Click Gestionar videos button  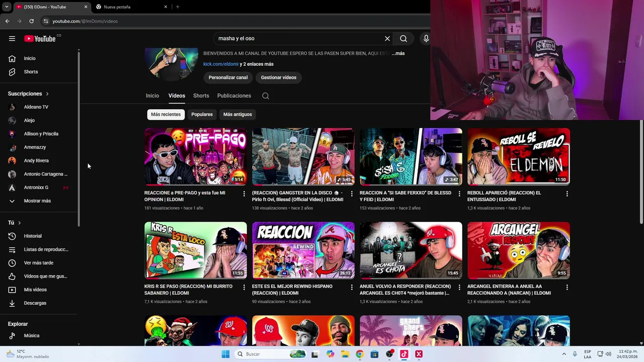(278, 77)
